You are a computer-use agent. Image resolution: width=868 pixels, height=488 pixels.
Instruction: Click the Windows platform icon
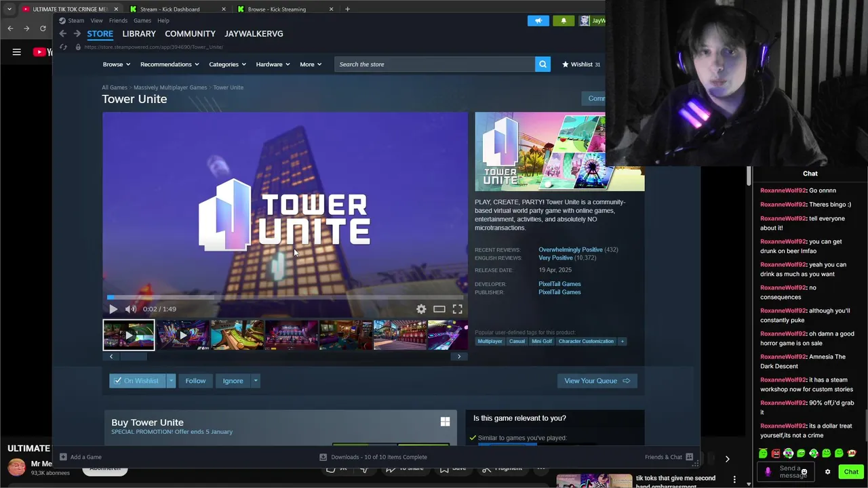(445, 422)
